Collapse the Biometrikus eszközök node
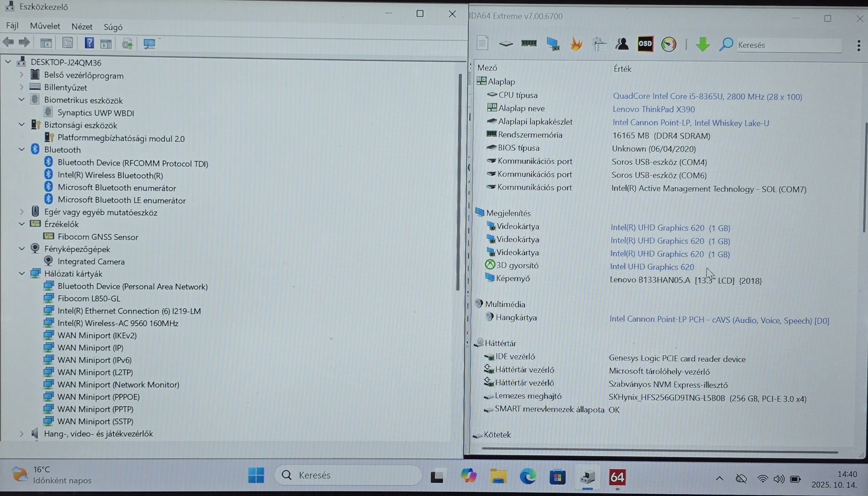This screenshot has width=868, height=496. [x=21, y=100]
